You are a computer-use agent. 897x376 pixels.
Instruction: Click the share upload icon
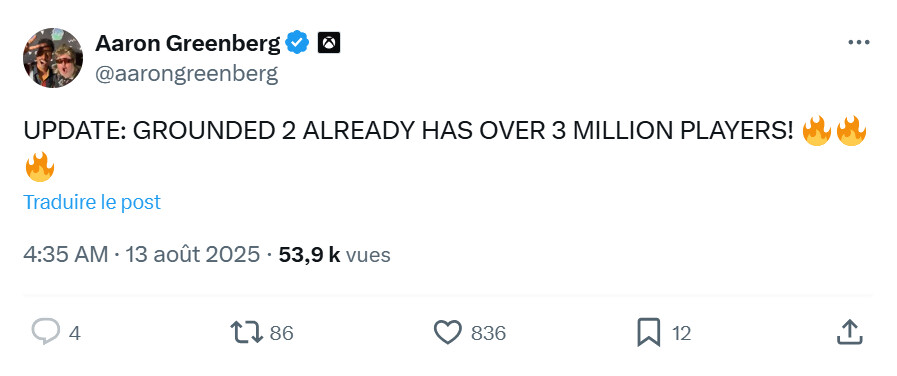pos(850,332)
